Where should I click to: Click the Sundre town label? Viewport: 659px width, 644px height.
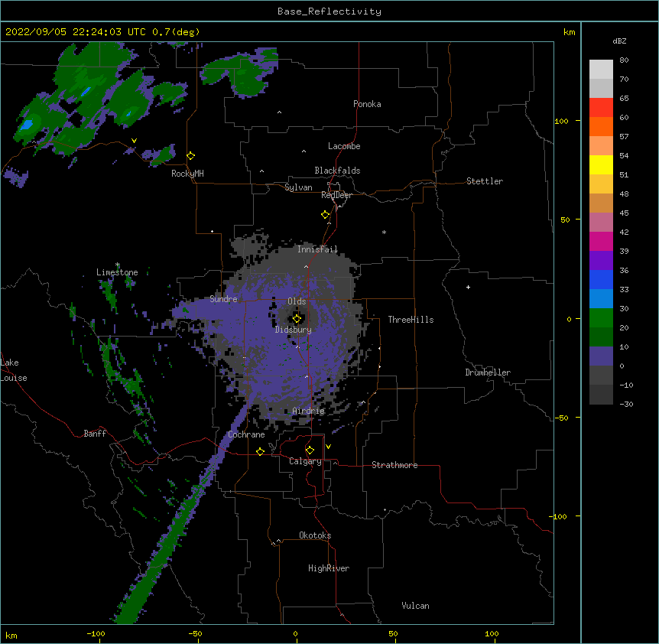[x=223, y=299]
